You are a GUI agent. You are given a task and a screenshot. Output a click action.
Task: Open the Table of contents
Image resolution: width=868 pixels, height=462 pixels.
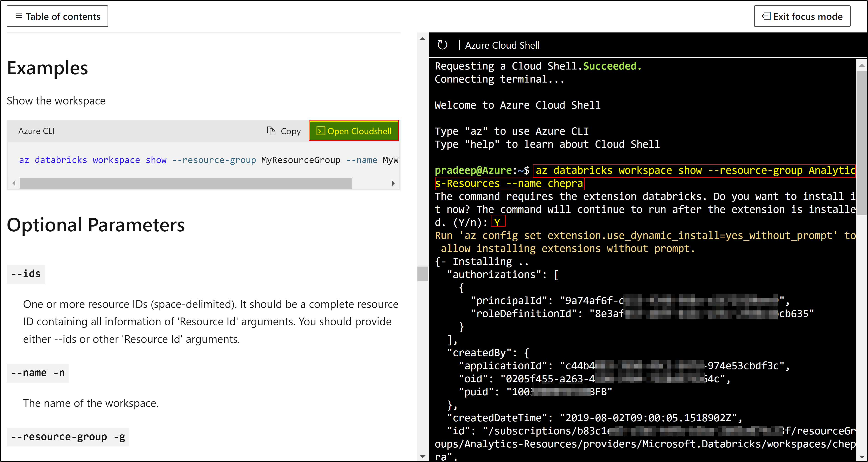(x=57, y=16)
